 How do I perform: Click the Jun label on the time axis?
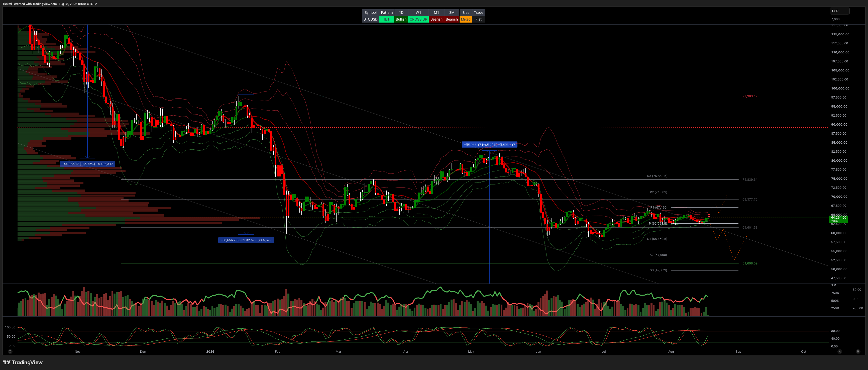538,351
